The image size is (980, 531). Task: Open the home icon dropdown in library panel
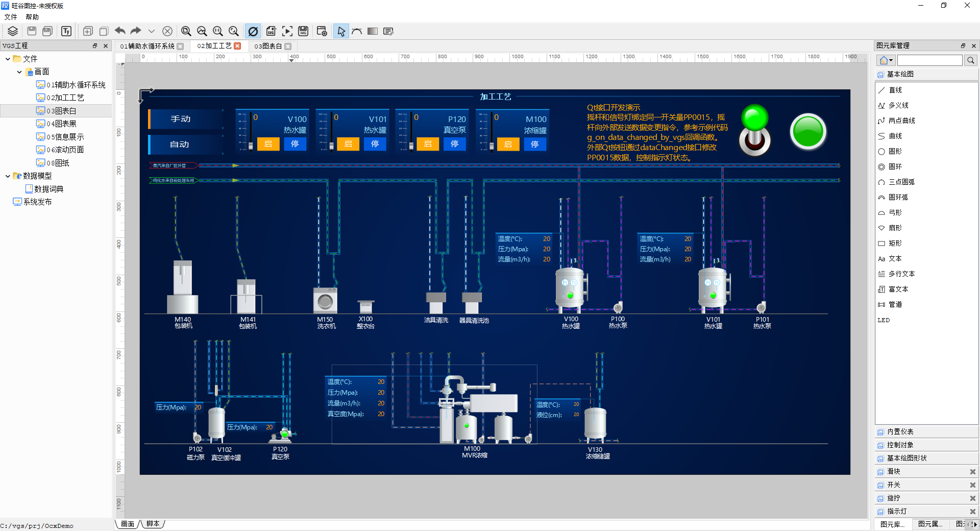click(x=886, y=60)
